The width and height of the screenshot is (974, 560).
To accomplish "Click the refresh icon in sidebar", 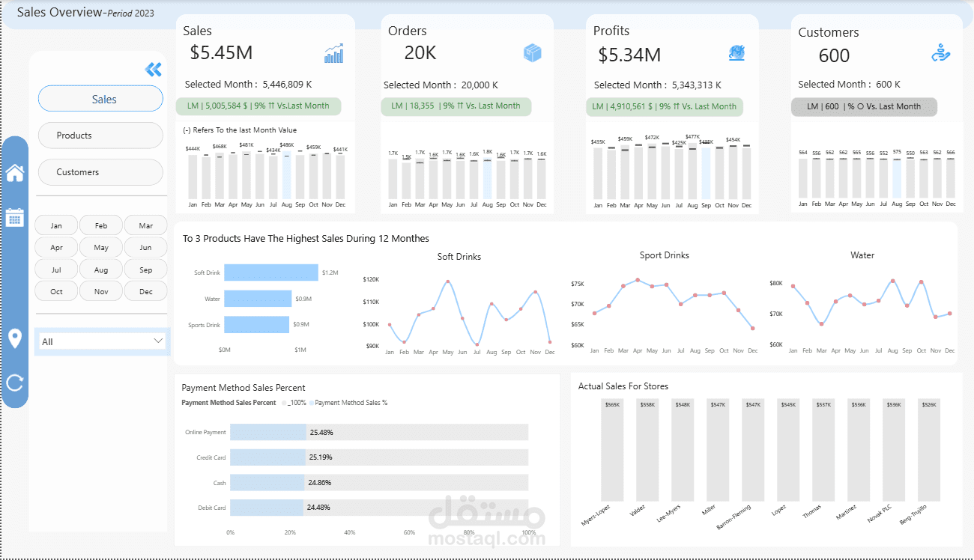I will pos(15,383).
